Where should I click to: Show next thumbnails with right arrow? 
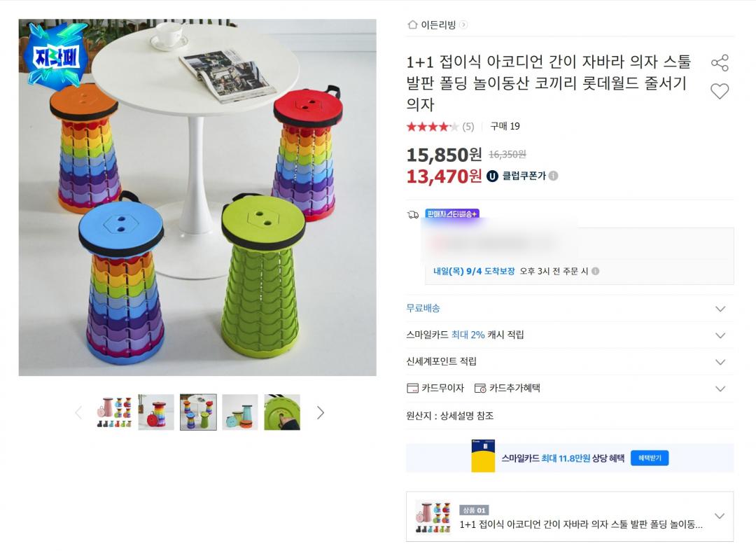(321, 412)
